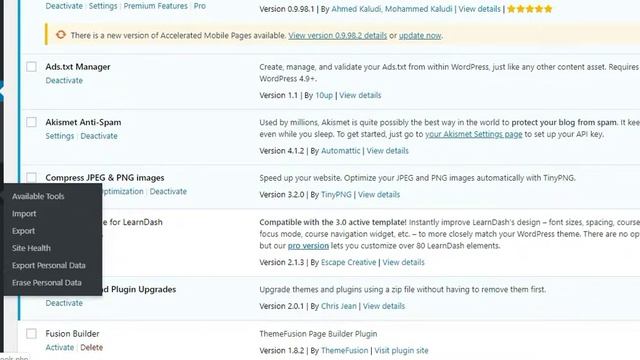Click the update now link
The width and height of the screenshot is (640, 360).
tap(420, 36)
